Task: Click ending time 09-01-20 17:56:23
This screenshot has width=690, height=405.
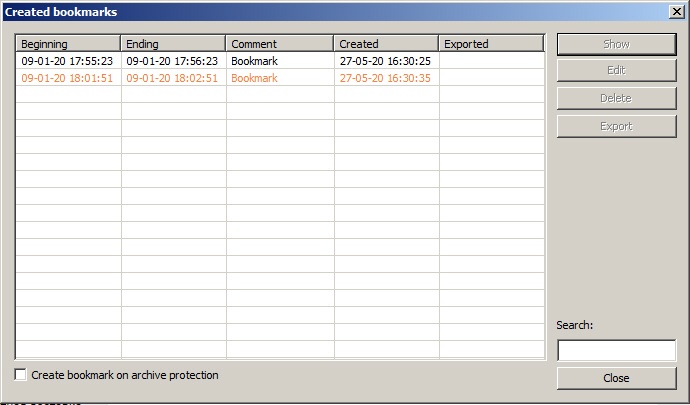Action: tap(172, 61)
